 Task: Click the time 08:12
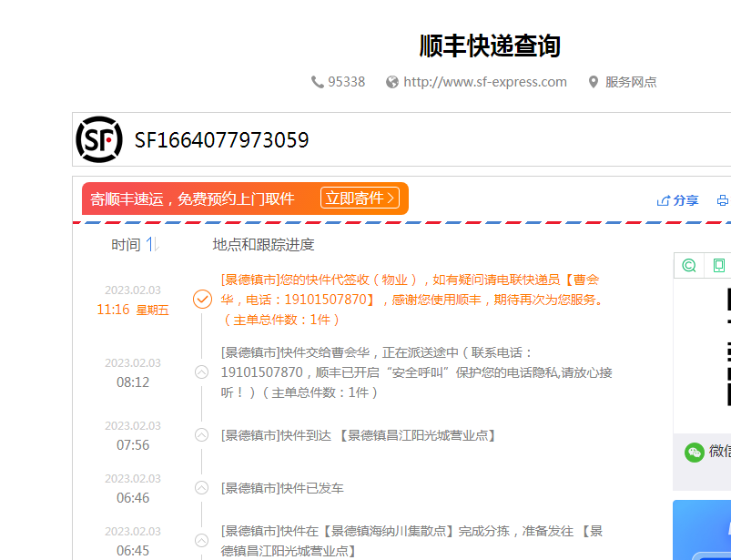click(x=133, y=382)
